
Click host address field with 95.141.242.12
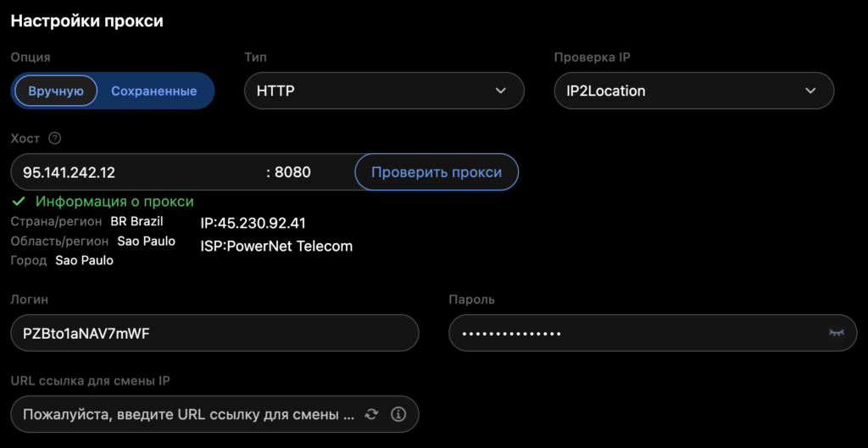pyautogui.click(x=136, y=172)
